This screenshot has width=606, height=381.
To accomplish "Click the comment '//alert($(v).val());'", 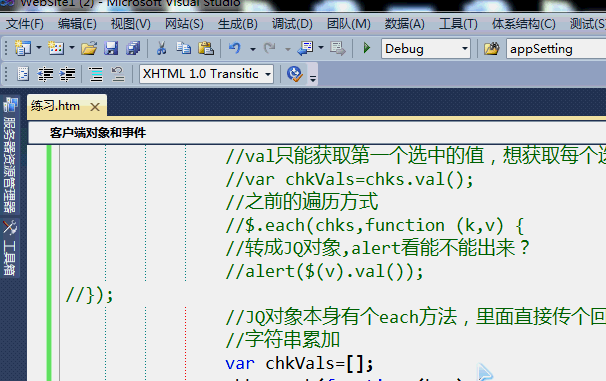I will click(x=324, y=272).
